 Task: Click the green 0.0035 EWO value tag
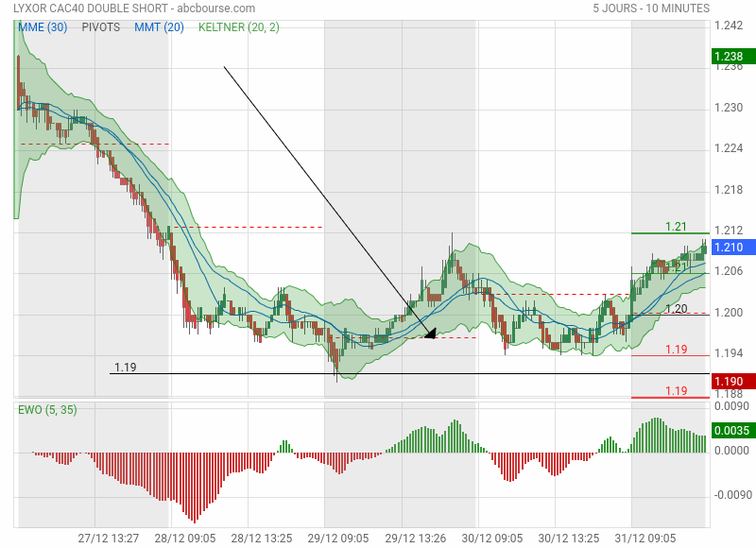(x=733, y=430)
